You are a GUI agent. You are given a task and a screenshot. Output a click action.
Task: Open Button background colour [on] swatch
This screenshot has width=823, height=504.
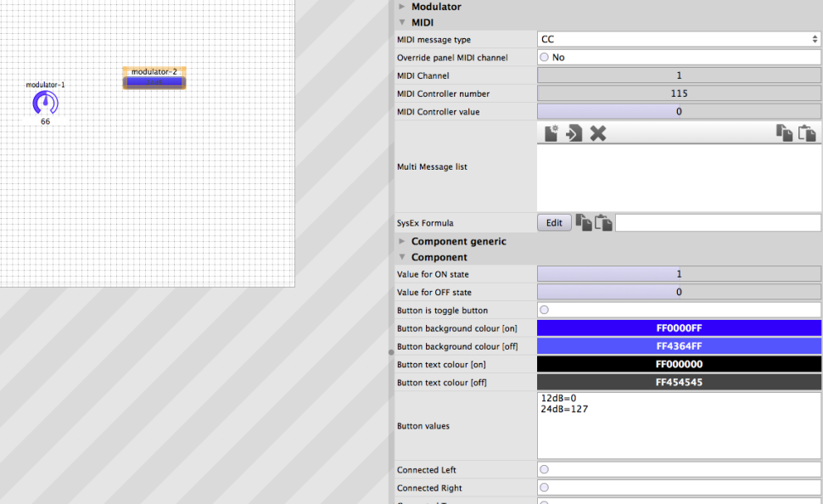(679, 328)
